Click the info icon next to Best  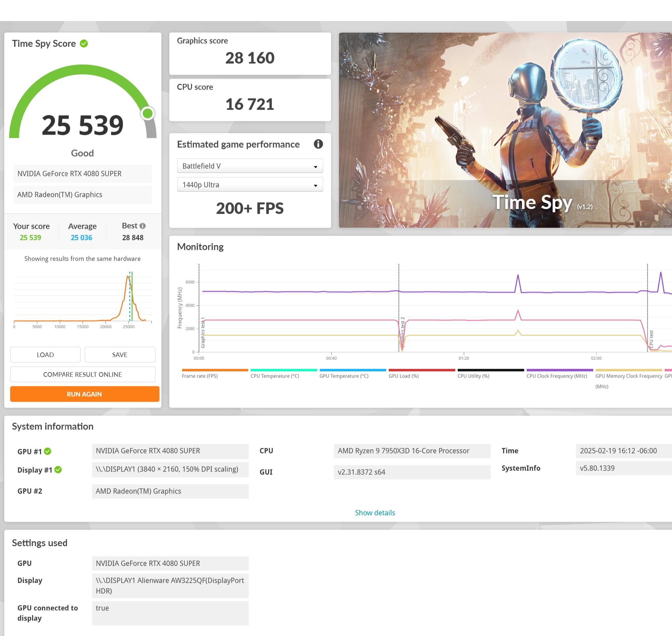coord(143,226)
